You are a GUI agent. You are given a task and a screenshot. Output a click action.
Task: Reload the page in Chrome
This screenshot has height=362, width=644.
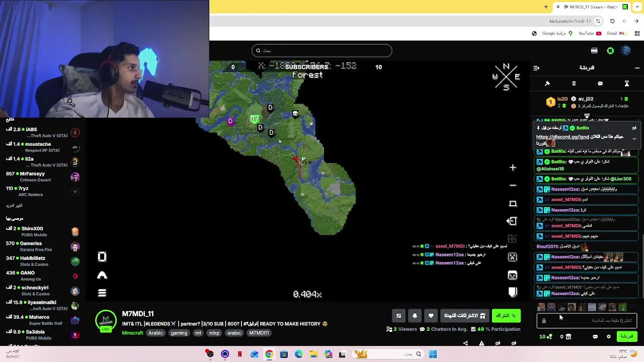[612, 21]
